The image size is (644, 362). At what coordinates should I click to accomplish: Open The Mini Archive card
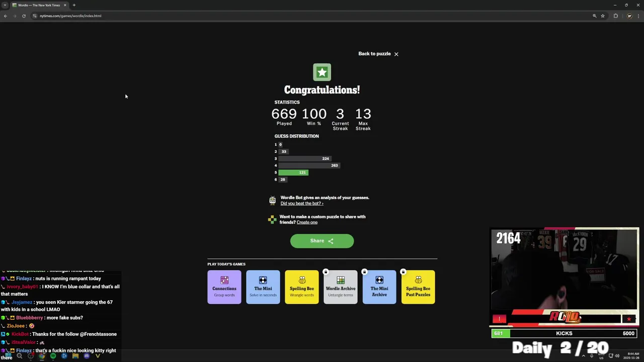pyautogui.click(x=379, y=287)
